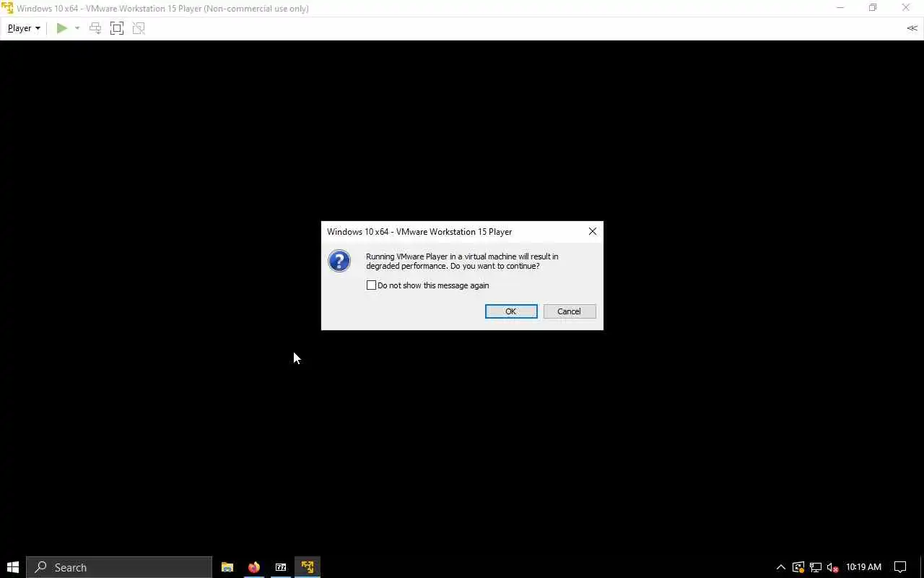
Task: Open the clock showing 10:19 AM
Action: (863, 567)
